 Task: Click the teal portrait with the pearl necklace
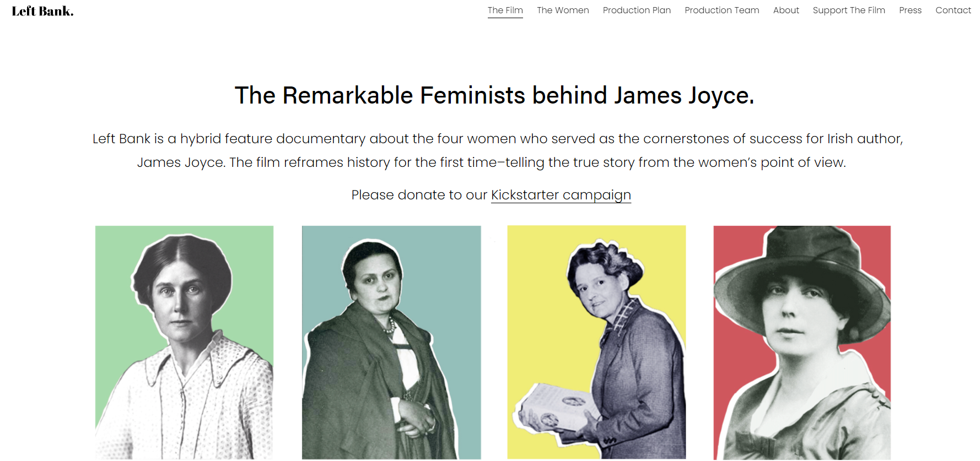coord(391,343)
